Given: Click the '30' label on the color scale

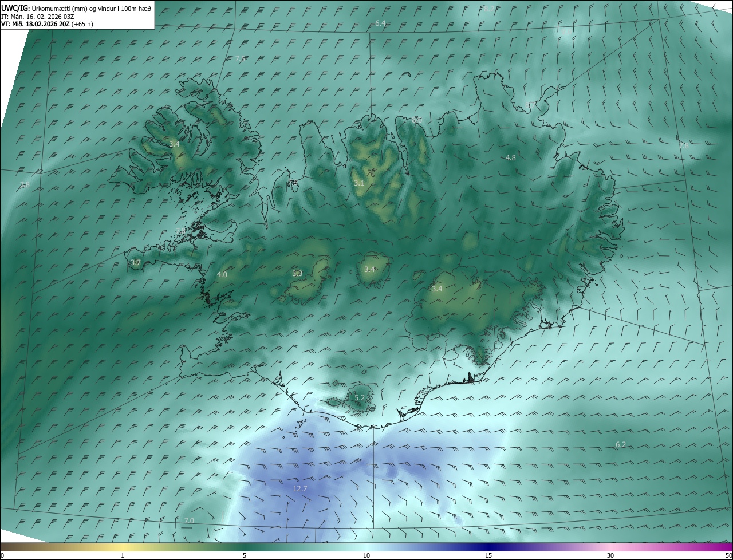Looking at the screenshot, I should pyautogui.click(x=610, y=555).
